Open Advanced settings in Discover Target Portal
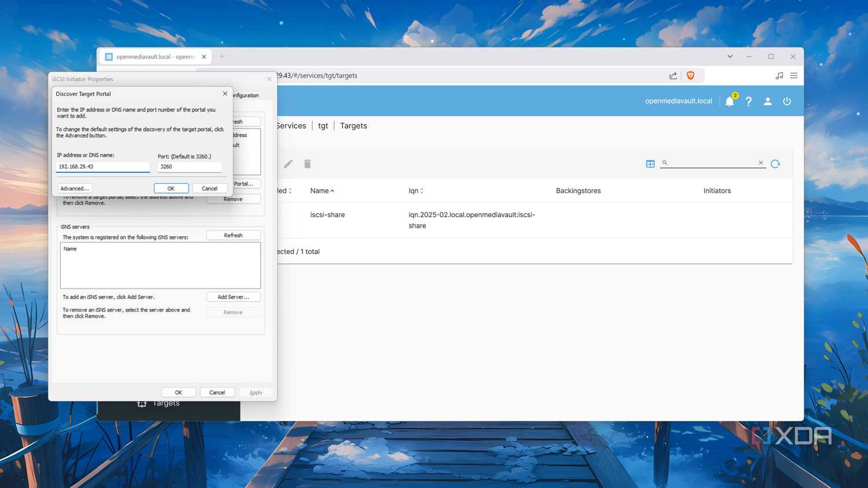This screenshot has width=868, height=488. tap(75, 188)
